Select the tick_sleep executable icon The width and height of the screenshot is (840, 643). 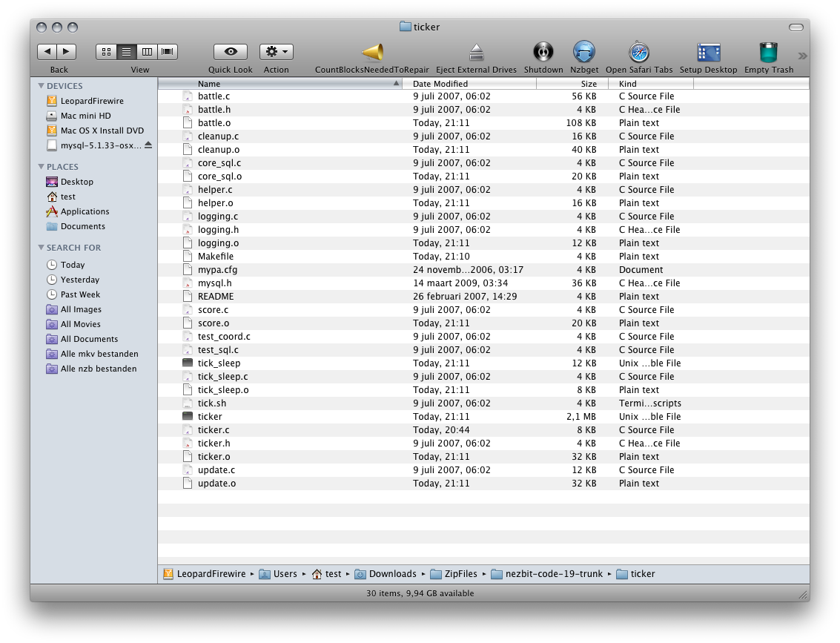point(188,363)
